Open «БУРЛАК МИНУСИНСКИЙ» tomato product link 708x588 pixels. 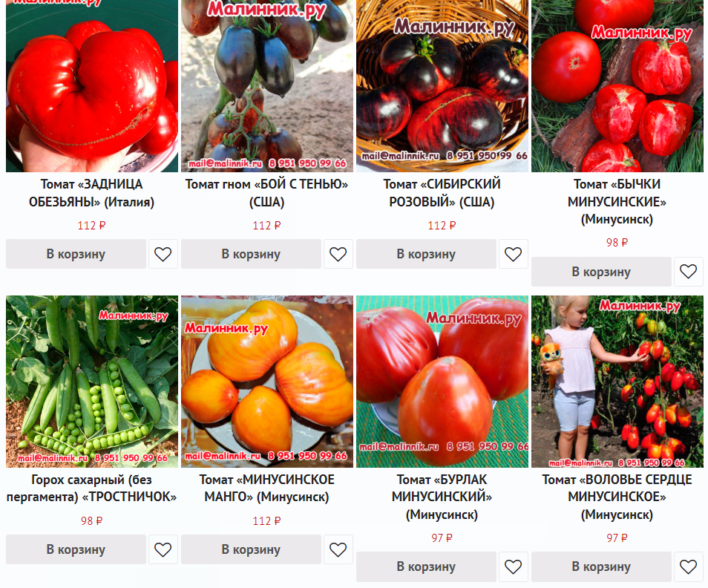click(442, 497)
